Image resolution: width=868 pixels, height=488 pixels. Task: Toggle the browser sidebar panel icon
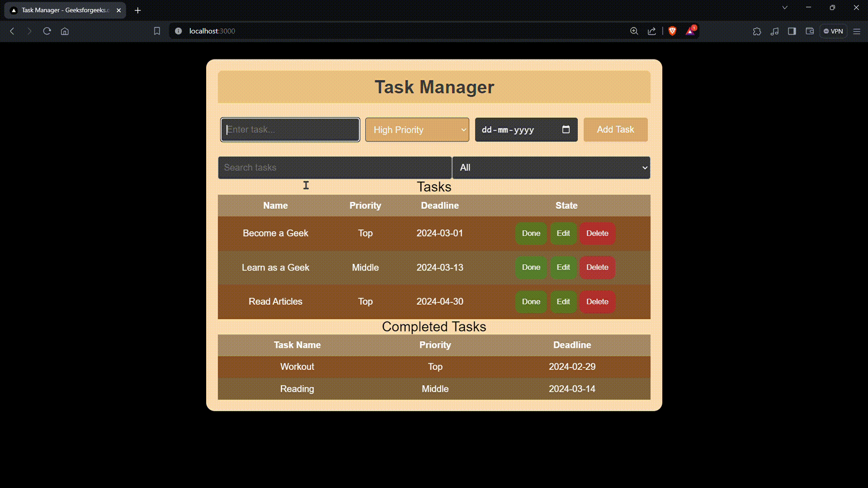792,31
